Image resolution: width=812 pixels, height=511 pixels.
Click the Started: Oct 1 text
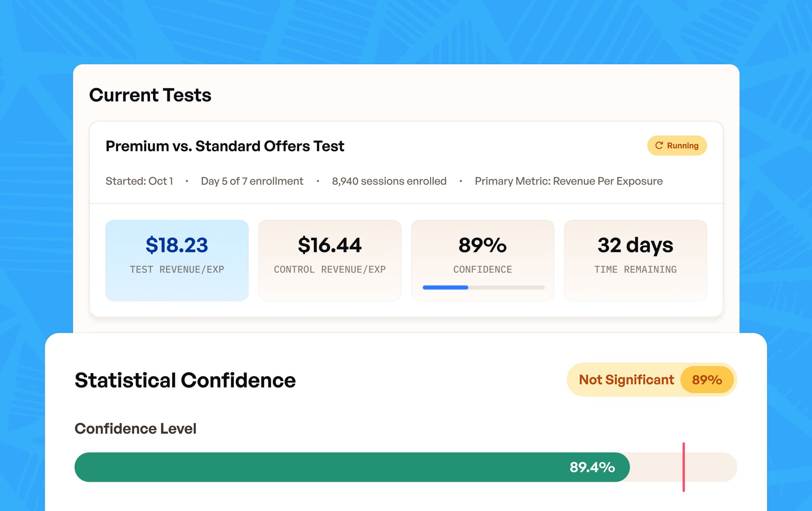(x=139, y=181)
